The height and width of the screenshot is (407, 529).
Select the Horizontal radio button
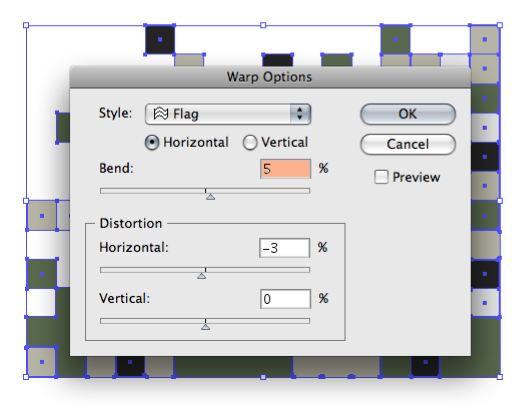[152, 142]
